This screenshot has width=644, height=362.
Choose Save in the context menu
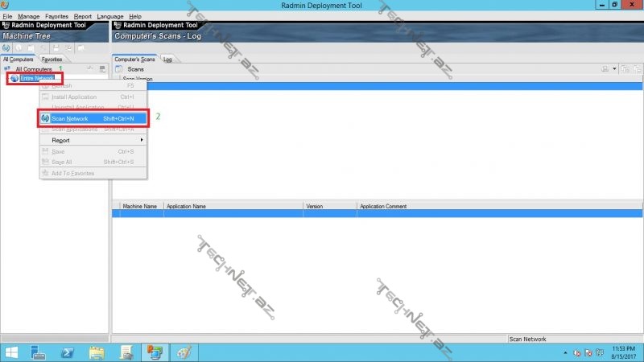93,151
